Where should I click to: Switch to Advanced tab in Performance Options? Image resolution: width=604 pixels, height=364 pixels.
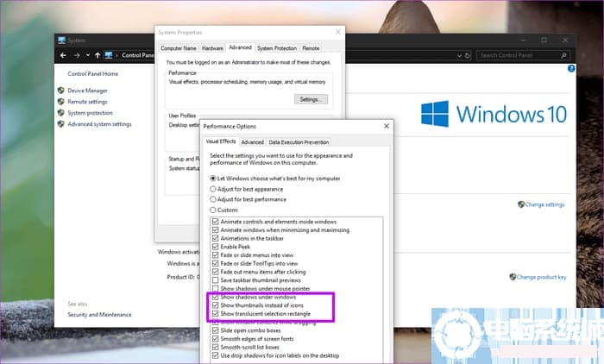point(252,142)
